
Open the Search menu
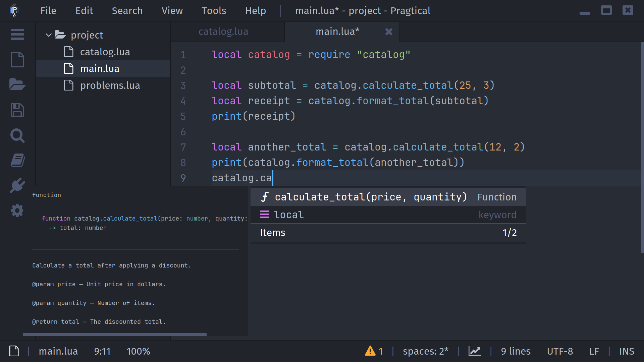click(x=127, y=11)
